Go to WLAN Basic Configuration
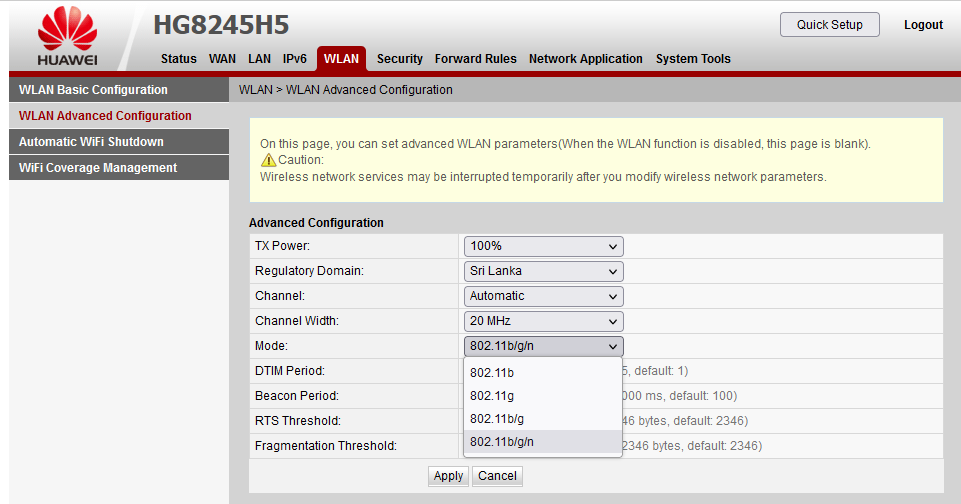 click(x=119, y=90)
